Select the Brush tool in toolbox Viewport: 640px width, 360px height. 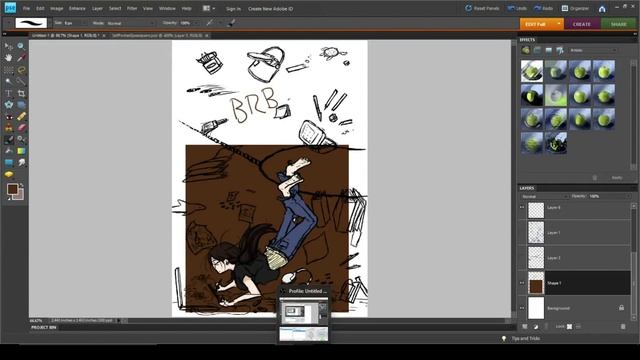pos(8,140)
